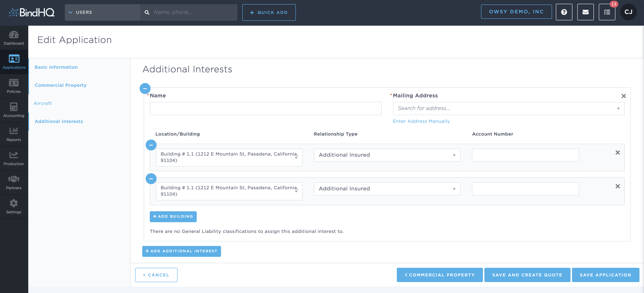Click the help question mark icon
This screenshot has width=644, height=293.
[564, 12]
